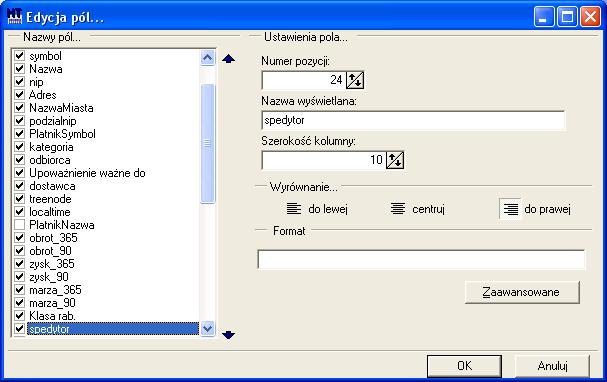Open the Zaawansowane settings button
This screenshot has width=607, height=382.
522,292
